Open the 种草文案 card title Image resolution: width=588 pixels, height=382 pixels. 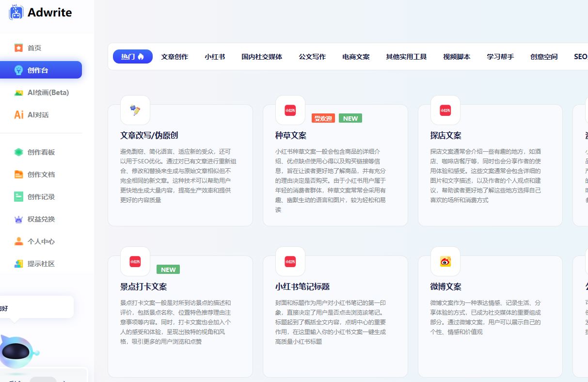pyautogui.click(x=291, y=135)
